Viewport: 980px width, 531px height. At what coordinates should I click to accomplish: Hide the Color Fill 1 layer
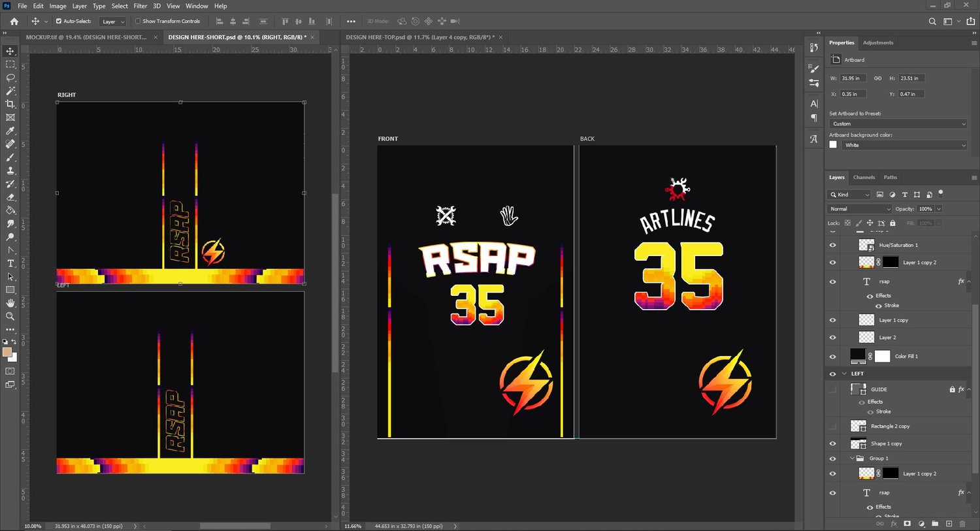coord(832,357)
